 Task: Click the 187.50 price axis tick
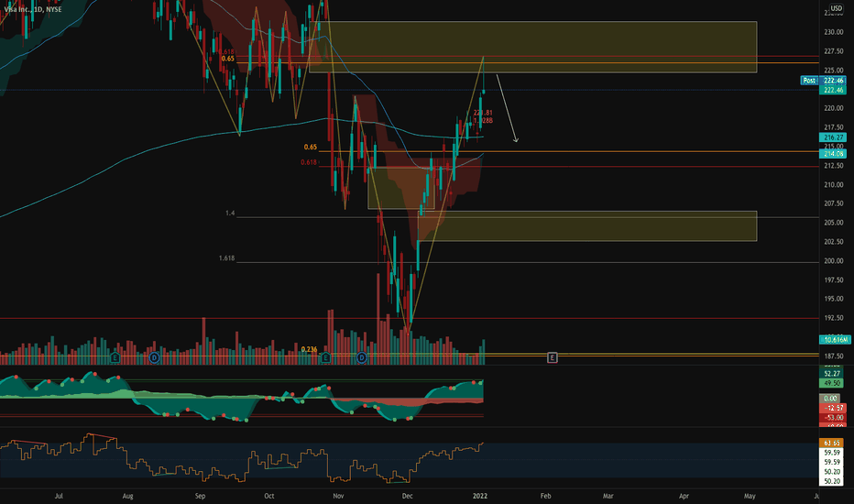click(x=833, y=356)
